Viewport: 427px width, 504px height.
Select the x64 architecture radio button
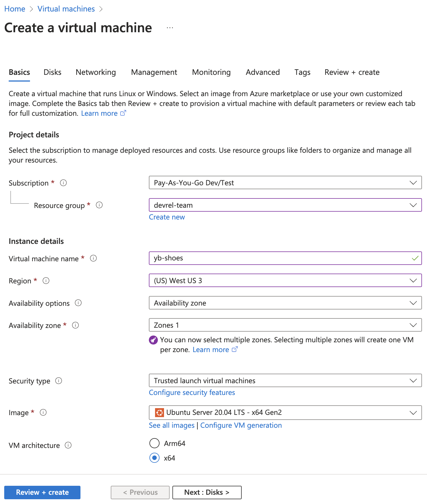[154, 458]
